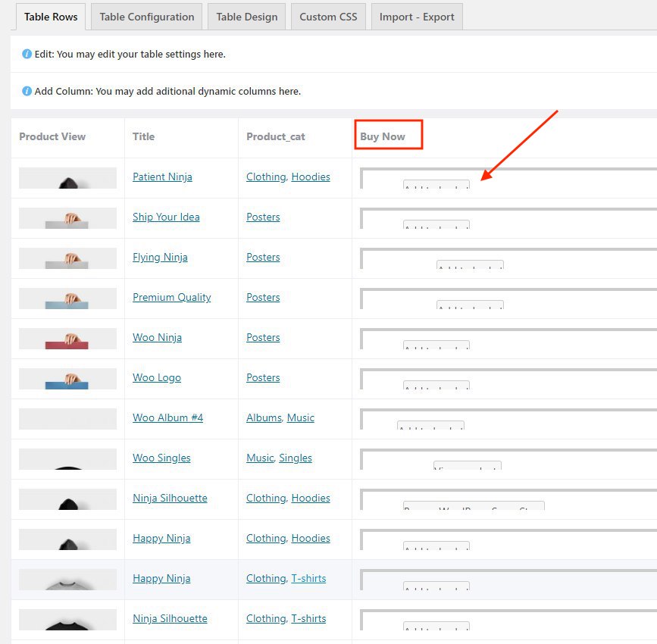Click the info icon beside Edit notice
The width and height of the screenshot is (657, 644).
coord(27,55)
